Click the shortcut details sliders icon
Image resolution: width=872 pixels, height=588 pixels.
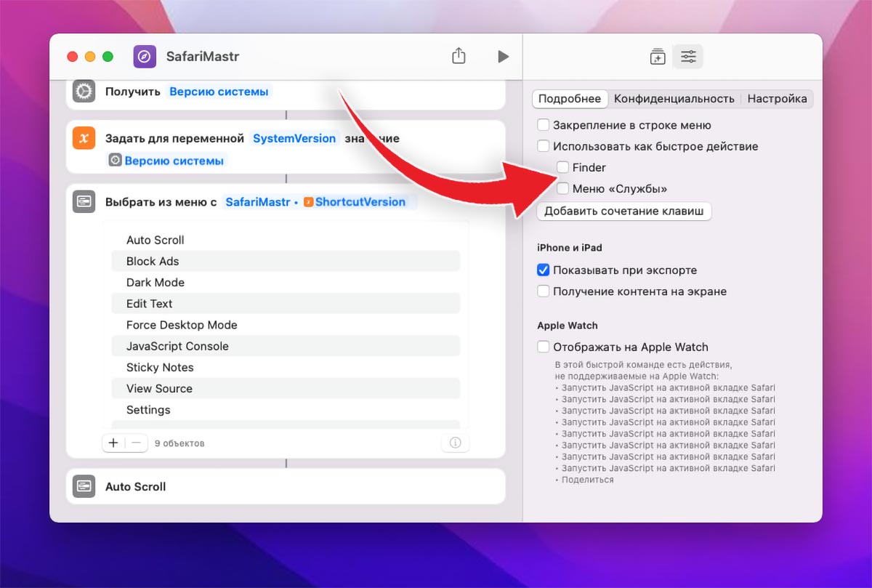[687, 57]
